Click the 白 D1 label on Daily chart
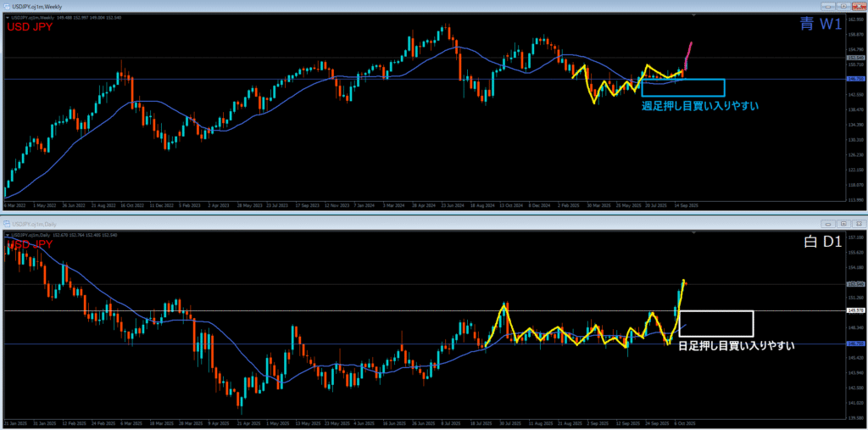Viewport: 868px width, 430px height. point(821,243)
